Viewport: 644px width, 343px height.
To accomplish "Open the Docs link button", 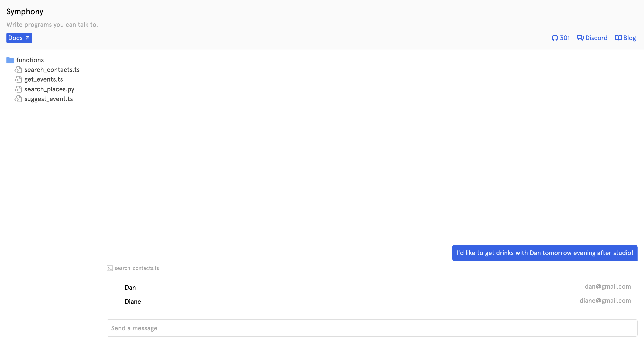I will [19, 38].
